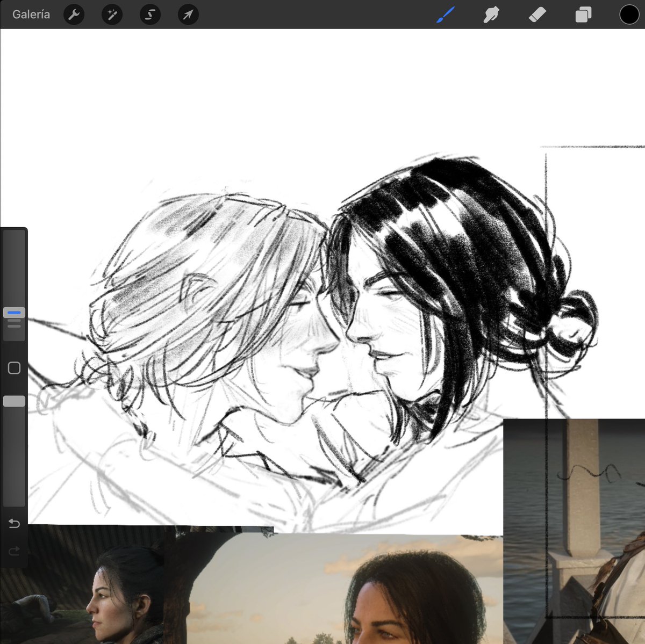The width and height of the screenshot is (645, 644).
Task: Click the brush size slider handle
Action: pyautogui.click(x=14, y=313)
